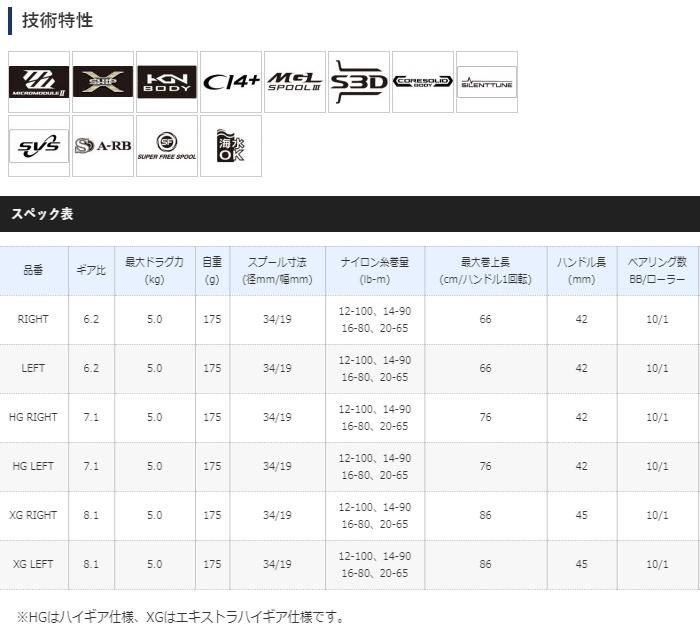Open the X-Ship technology icon

[103, 82]
